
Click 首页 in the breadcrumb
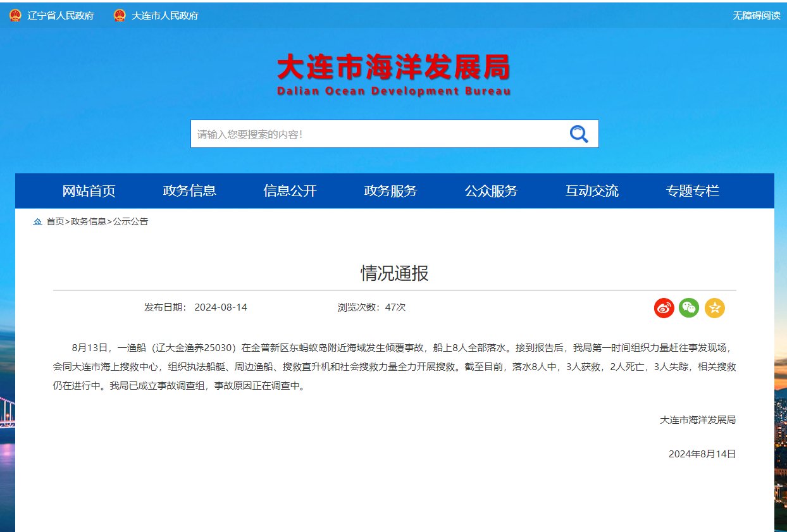point(55,222)
